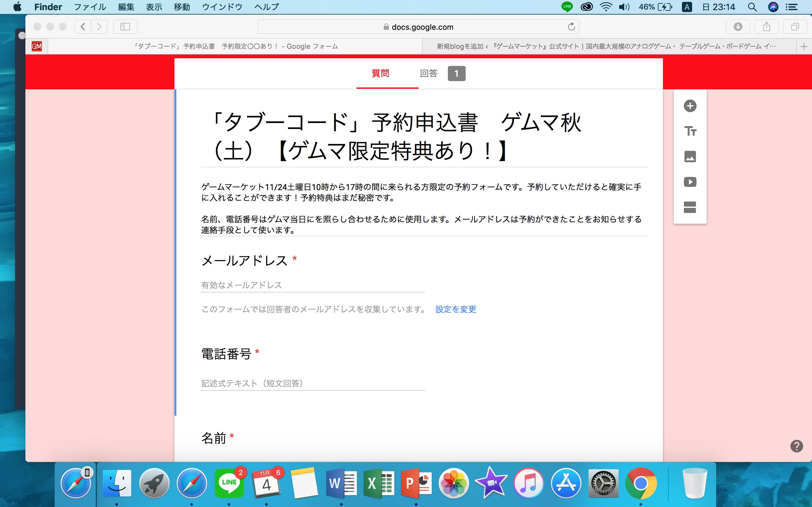Open the ゲームマーケット blog browser tab
Screen dimensions: 812x507
click(606, 46)
